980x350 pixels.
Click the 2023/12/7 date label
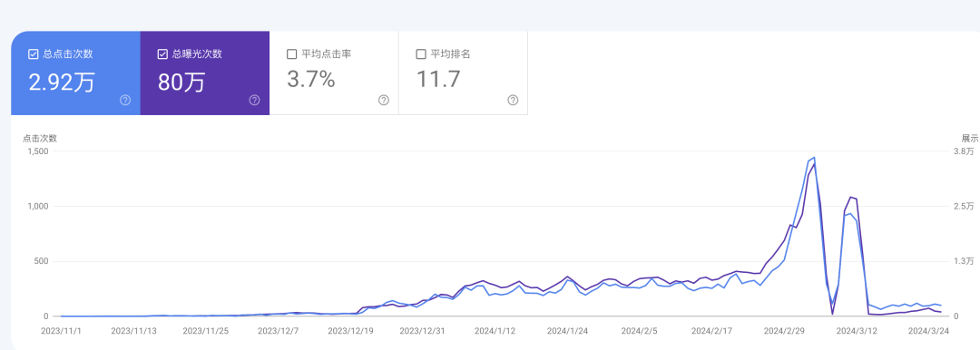(x=279, y=330)
